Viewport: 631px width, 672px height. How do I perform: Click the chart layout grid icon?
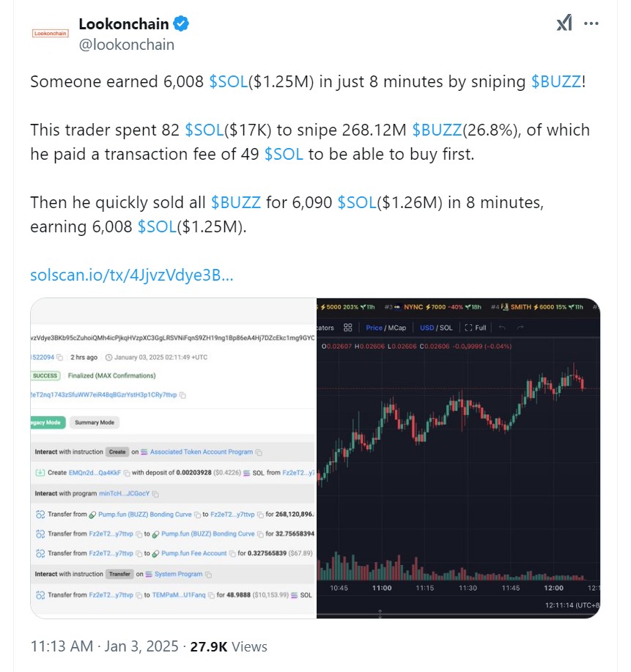point(348,328)
